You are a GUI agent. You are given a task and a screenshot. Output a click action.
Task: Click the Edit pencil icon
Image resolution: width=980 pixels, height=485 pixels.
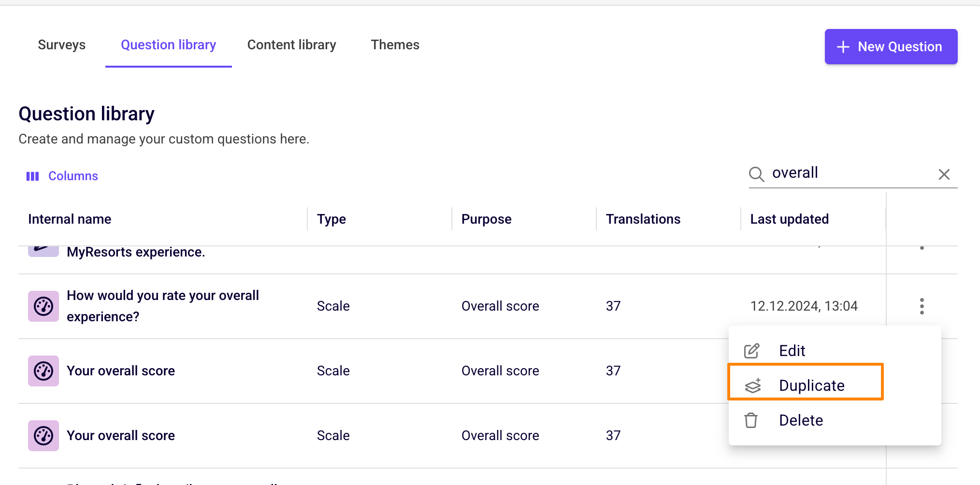(x=752, y=351)
